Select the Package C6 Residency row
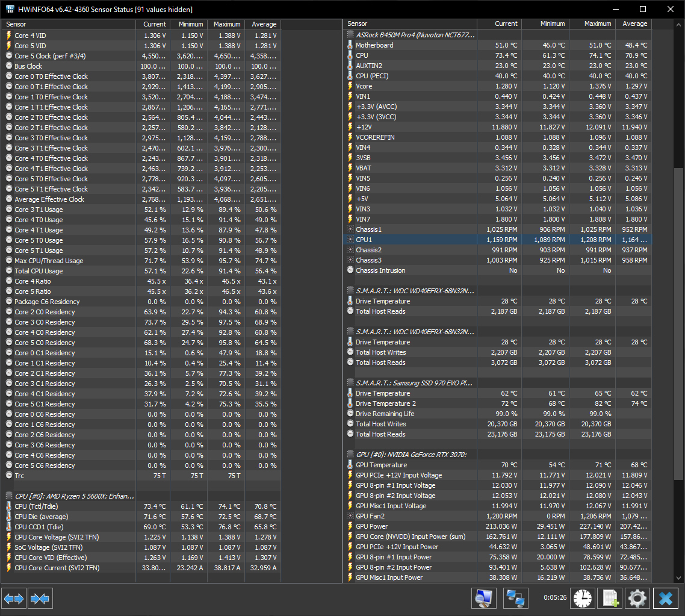This screenshot has width=685, height=616. tap(141, 302)
